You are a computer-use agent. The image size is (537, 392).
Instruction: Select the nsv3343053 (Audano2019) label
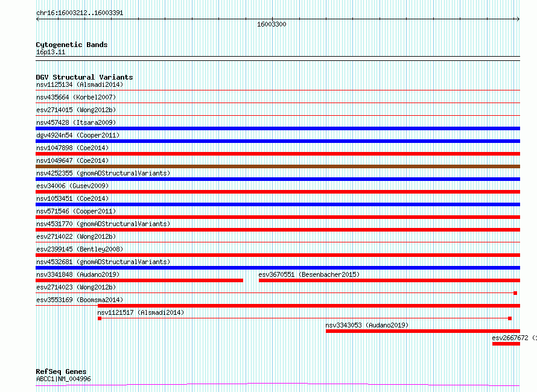(367, 325)
